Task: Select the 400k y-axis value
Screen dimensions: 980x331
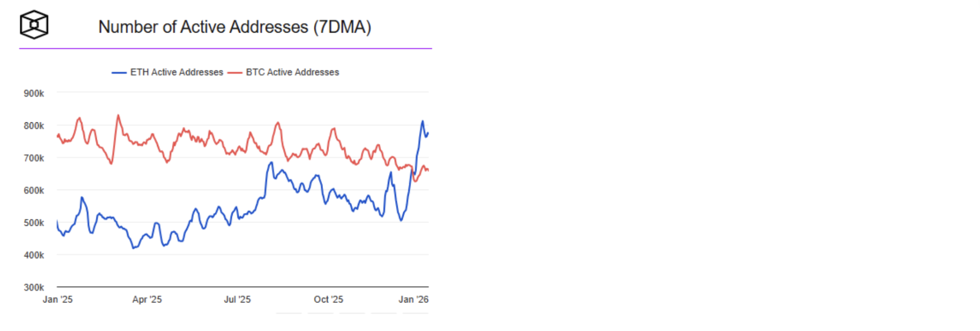Action: click(34, 255)
